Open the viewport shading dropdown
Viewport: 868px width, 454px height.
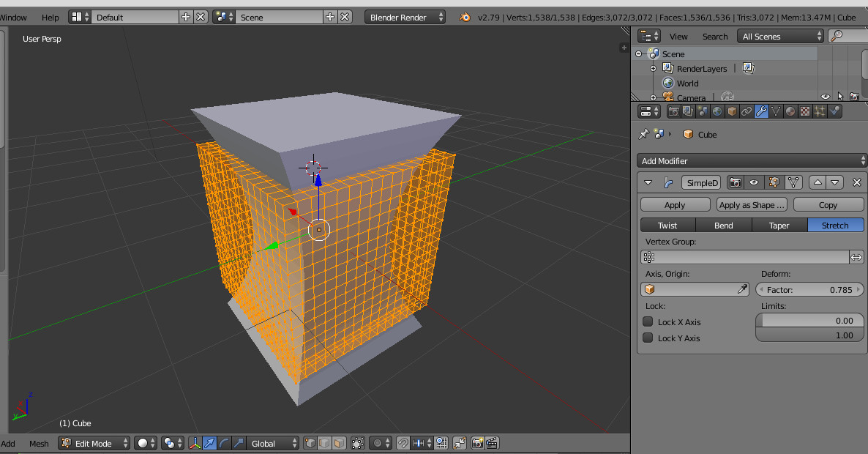(146, 443)
